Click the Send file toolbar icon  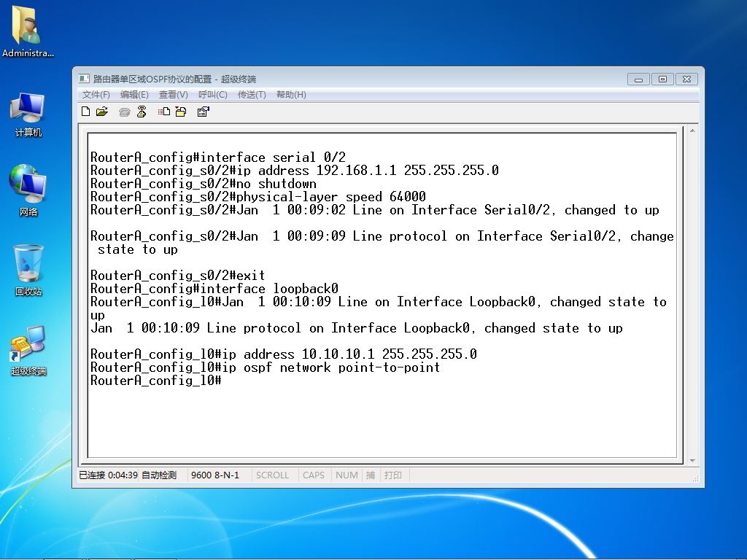[x=164, y=112]
